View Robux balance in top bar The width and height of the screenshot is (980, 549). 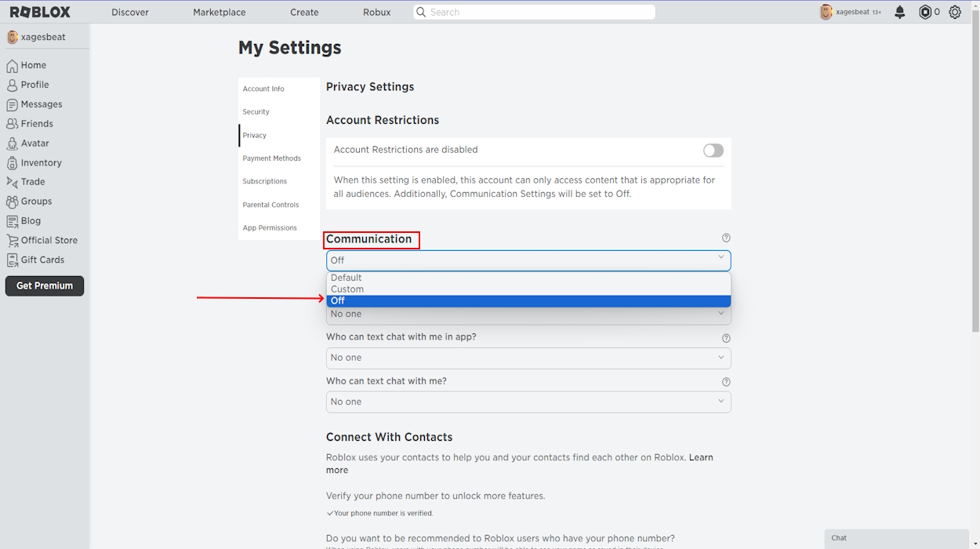(929, 12)
